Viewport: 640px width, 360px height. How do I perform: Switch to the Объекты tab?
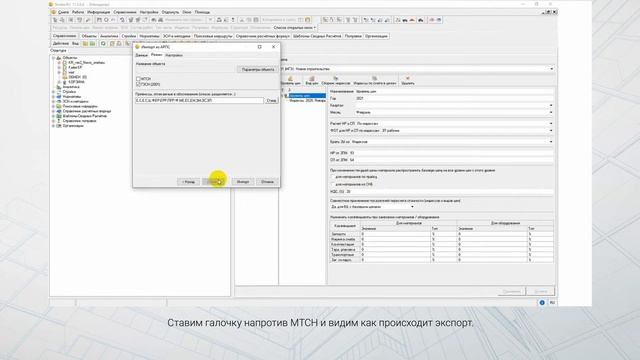[x=89, y=36]
